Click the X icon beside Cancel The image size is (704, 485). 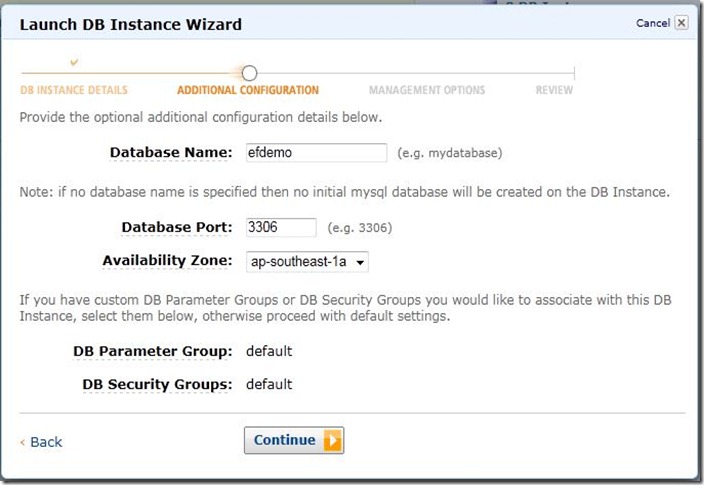[682, 22]
